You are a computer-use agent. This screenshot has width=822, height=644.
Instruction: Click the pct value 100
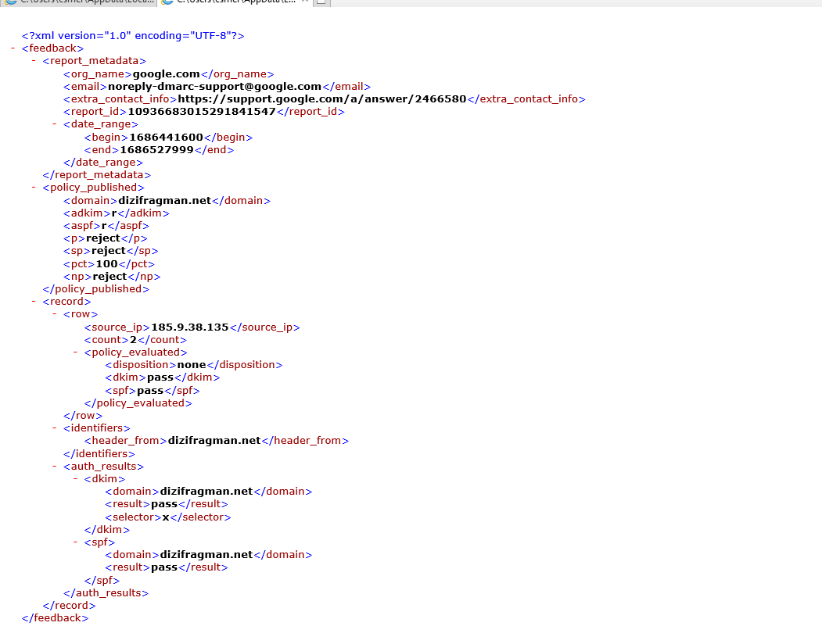coord(107,264)
